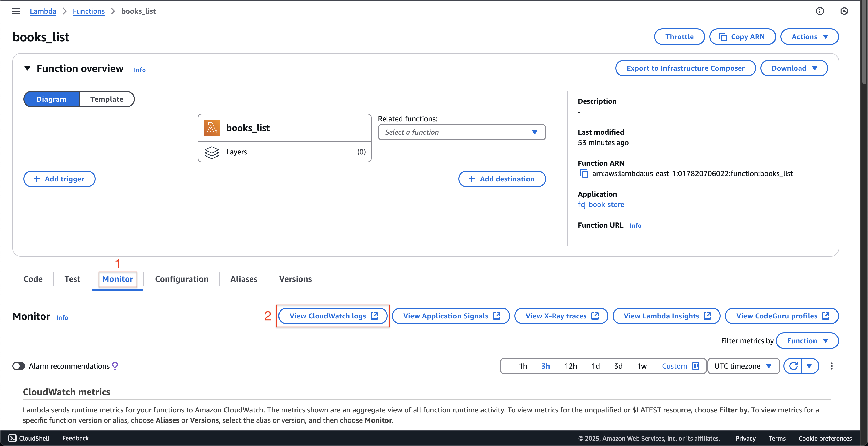Viewport: 868px width, 446px height.
Task: Open View CloudWatch logs
Action: 332,316
